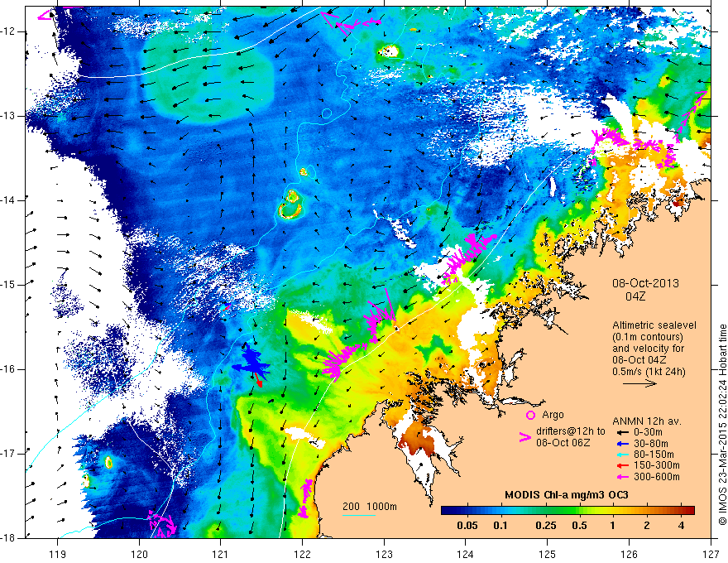Click the 'drifters@12h to' legend label

pyautogui.click(x=571, y=431)
